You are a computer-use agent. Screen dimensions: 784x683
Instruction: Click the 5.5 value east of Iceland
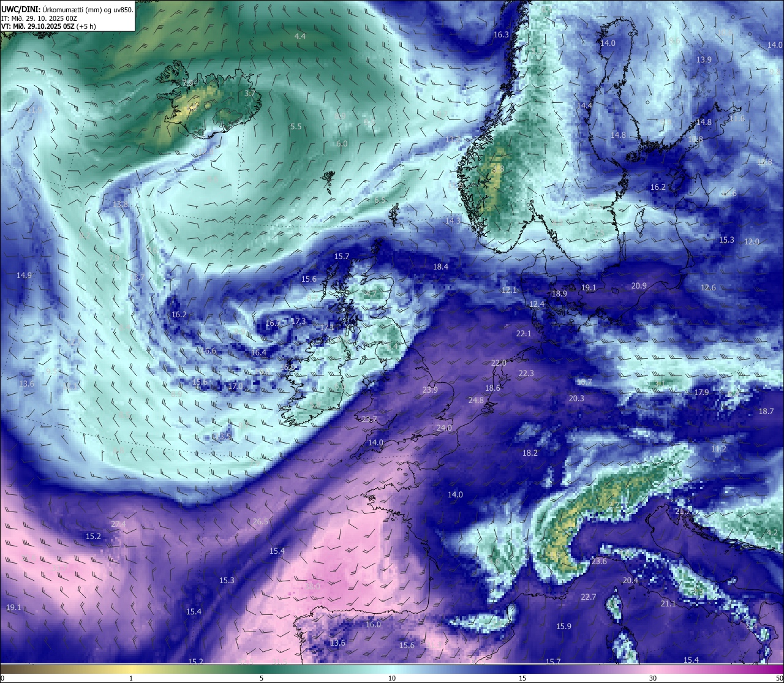tap(296, 127)
